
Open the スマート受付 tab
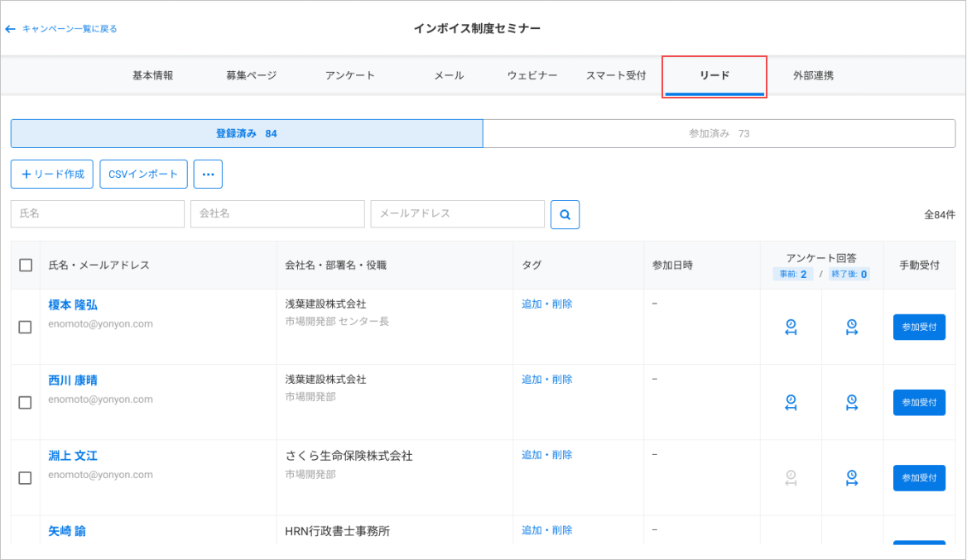[x=615, y=75]
